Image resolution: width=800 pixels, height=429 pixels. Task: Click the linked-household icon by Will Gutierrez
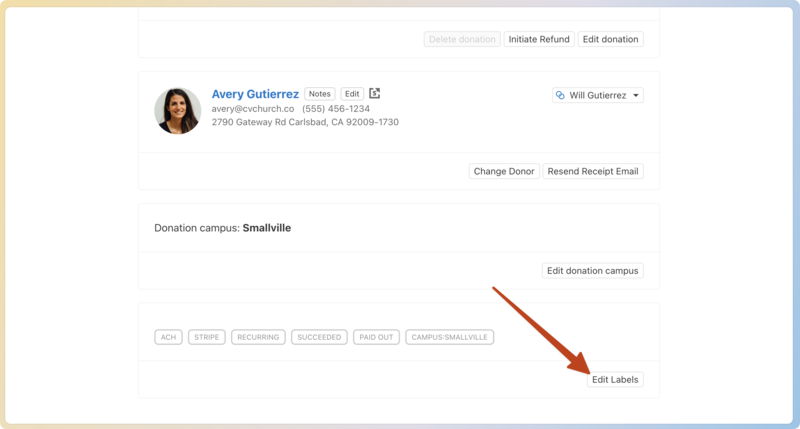tap(560, 96)
